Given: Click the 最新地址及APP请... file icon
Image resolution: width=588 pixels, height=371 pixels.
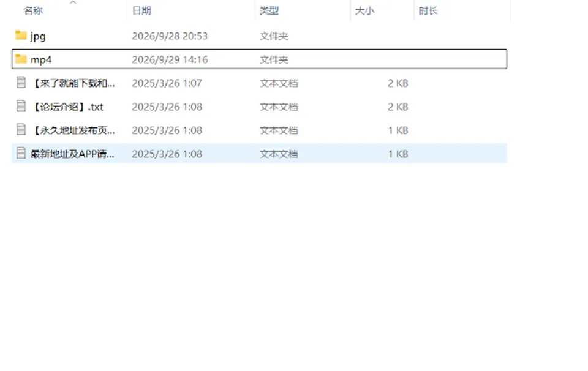Looking at the screenshot, I should (x=21, y=154).
